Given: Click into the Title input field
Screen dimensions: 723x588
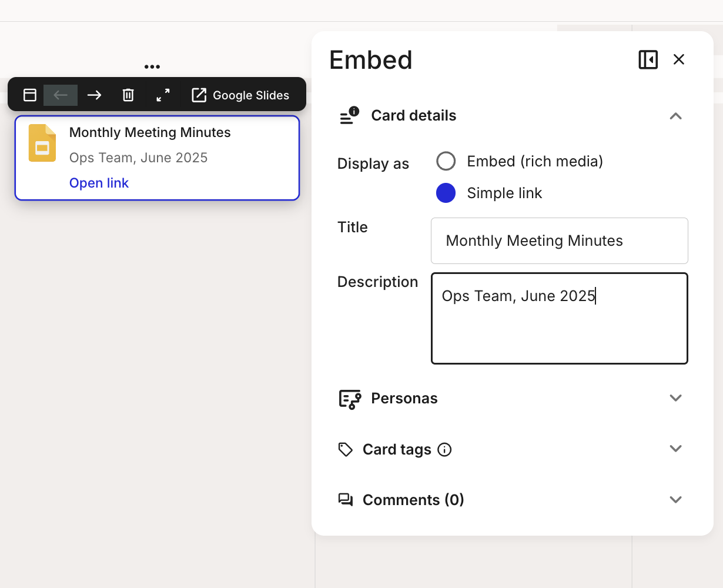Looking at the screenshot, I should pos(559,241).
